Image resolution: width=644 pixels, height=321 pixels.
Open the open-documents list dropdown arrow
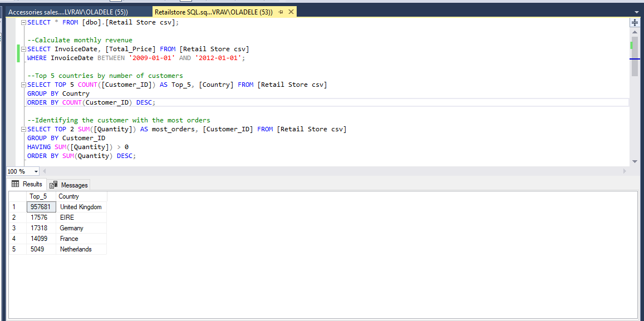[637, 12]
